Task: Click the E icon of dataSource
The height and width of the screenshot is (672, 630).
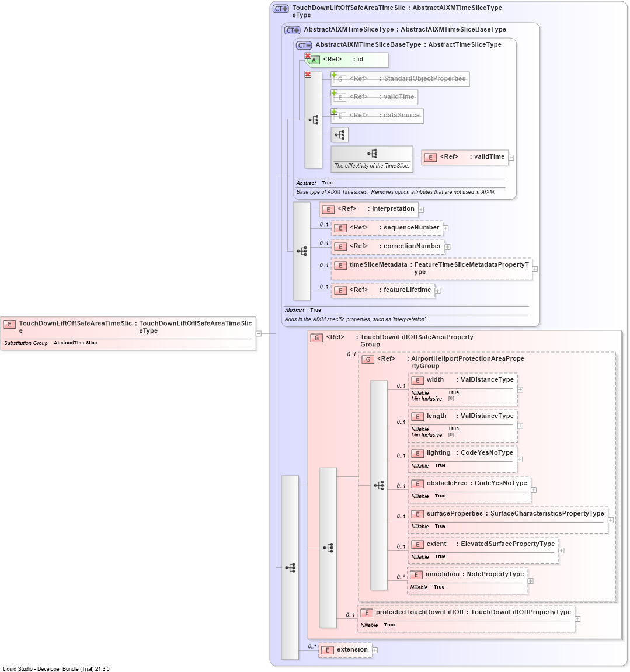Action: pos(340,116)
